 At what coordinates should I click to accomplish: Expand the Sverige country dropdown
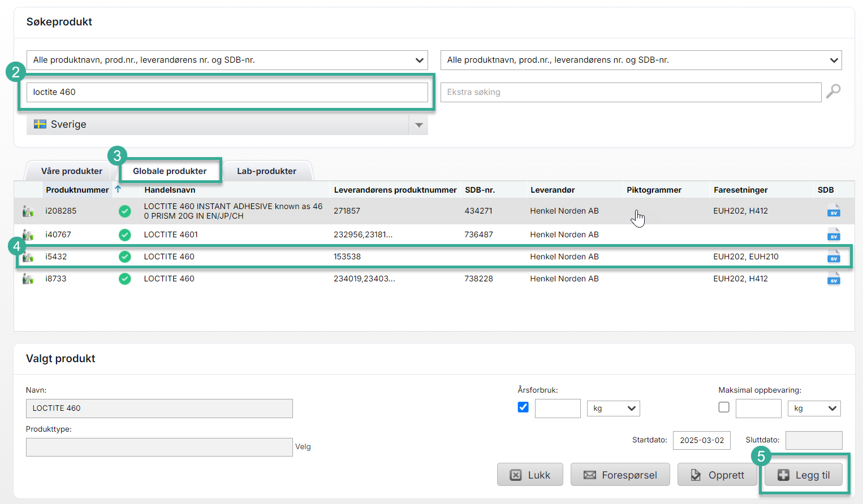tap(418, 125)
